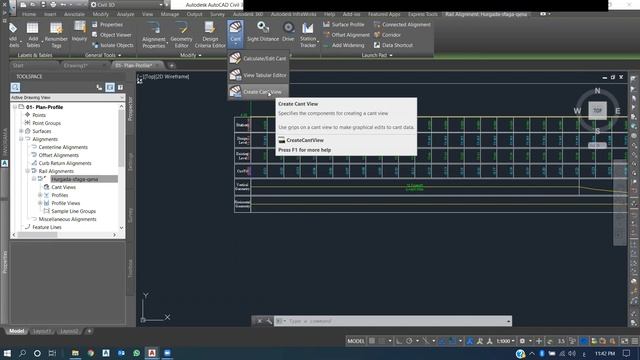Image resolution: width=640 pixels, height=360 pixels.
Task: Open the Survey ribbon tab
Action: point(218,14)
